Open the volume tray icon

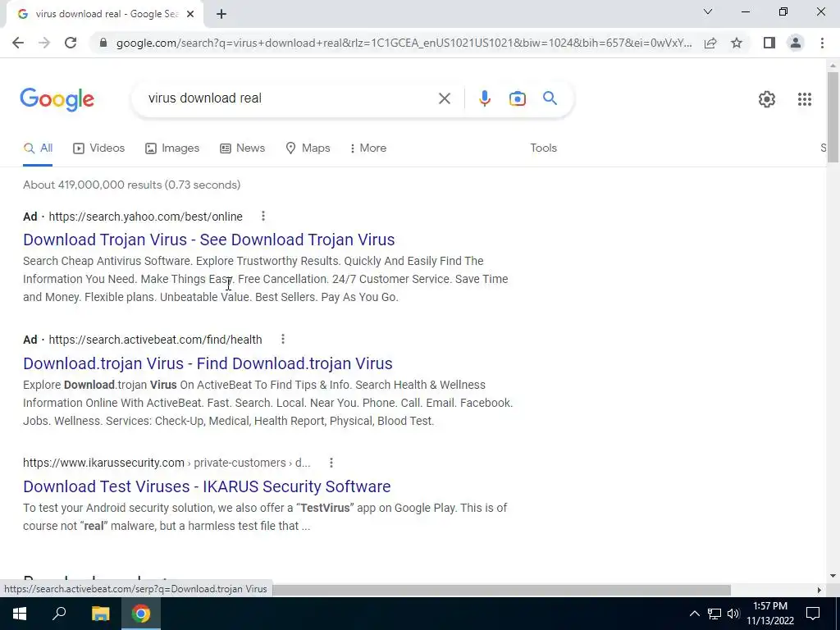click(733, 614)
